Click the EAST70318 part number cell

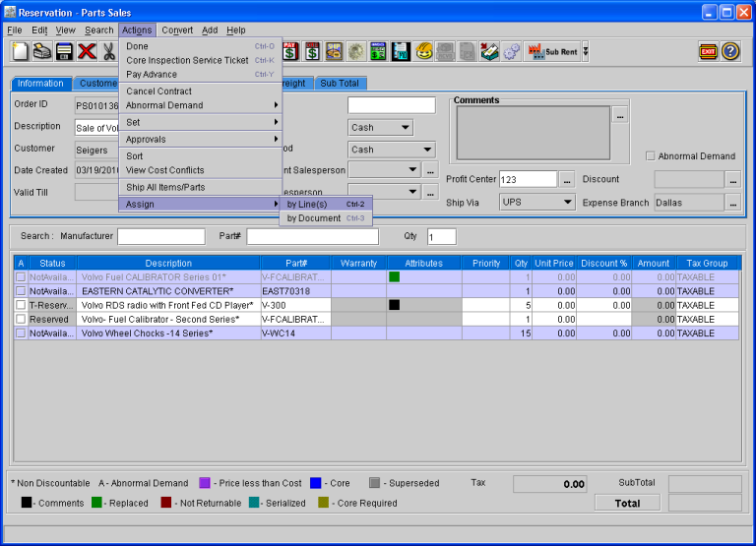(295, 291)
